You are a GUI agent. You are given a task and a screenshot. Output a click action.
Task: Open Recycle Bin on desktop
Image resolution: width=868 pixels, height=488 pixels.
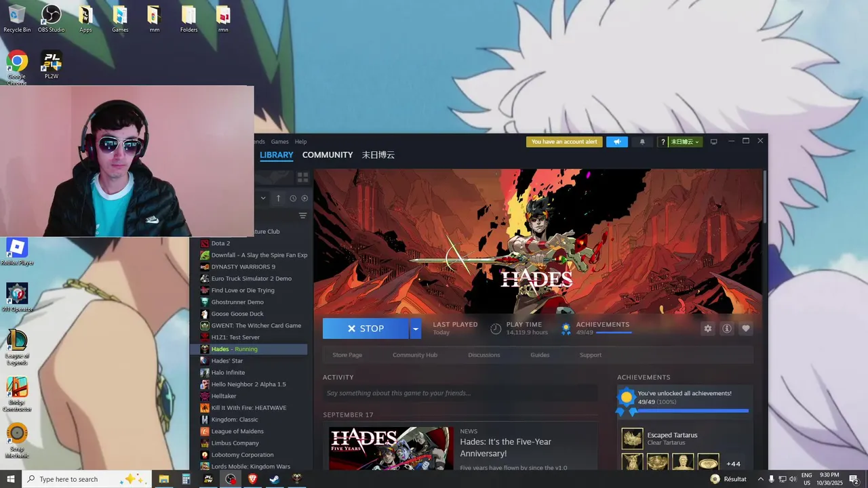17,19
